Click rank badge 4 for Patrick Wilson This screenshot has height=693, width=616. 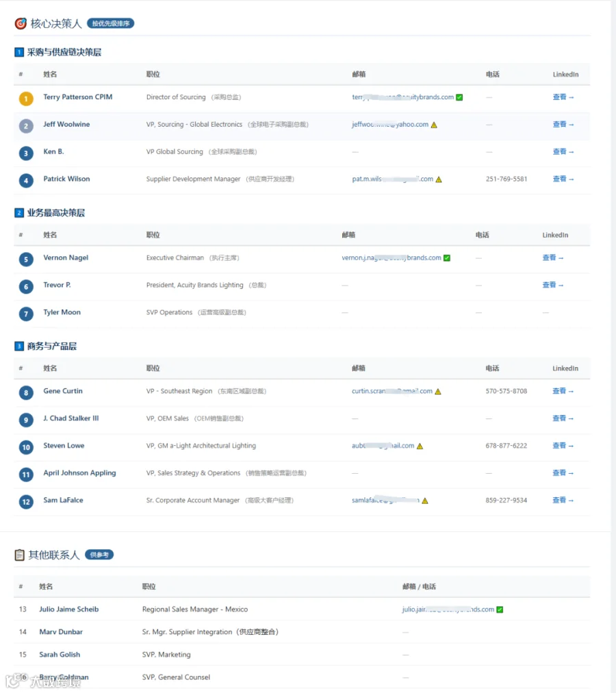click(26, 180)
